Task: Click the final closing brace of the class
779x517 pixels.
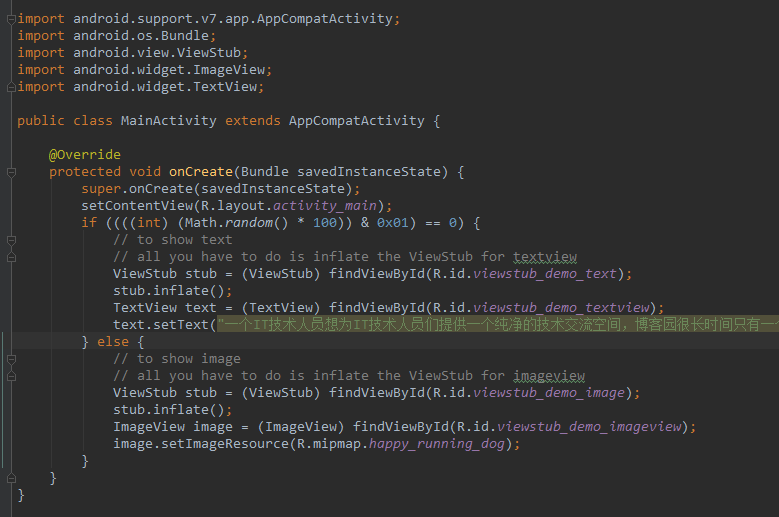Action: (x=21, y=495)
